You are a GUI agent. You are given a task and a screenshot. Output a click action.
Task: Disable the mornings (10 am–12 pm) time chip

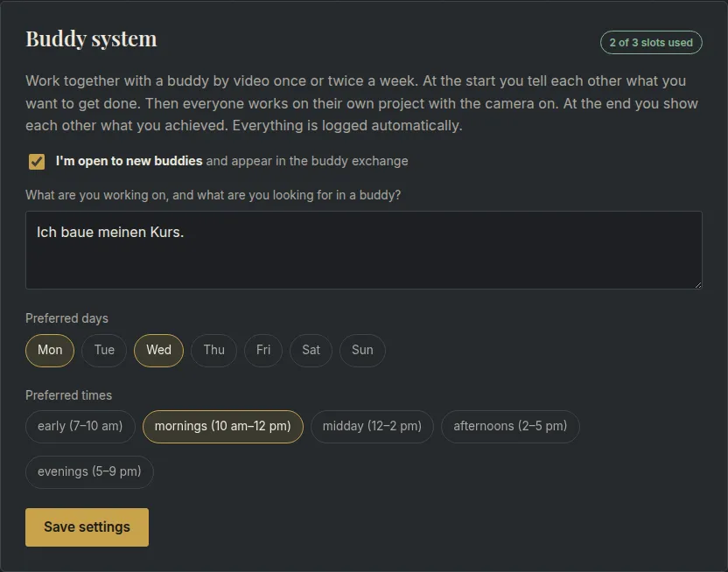click(x=223, y=426)
